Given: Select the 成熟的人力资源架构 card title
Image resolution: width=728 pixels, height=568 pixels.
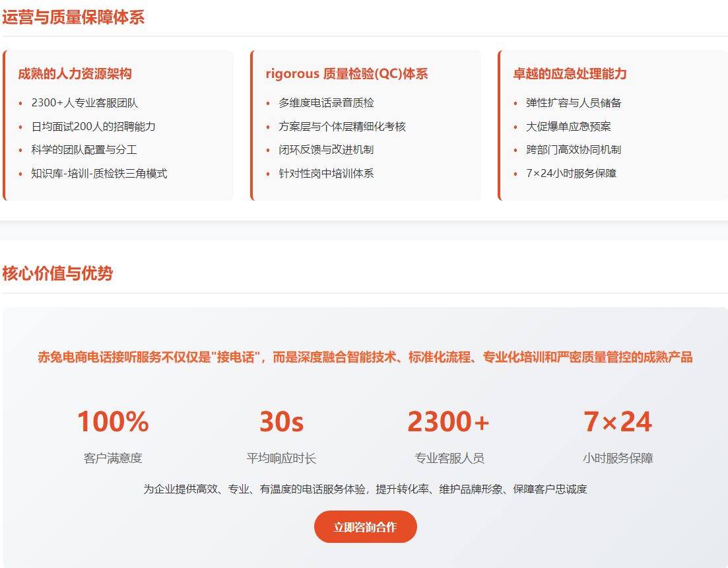Looking at the screenshot, I should click(75, 74).
